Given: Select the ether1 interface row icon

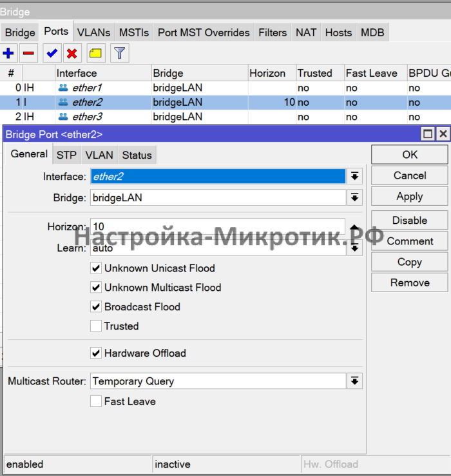Looking at the screenshot, I should point(63,88).
